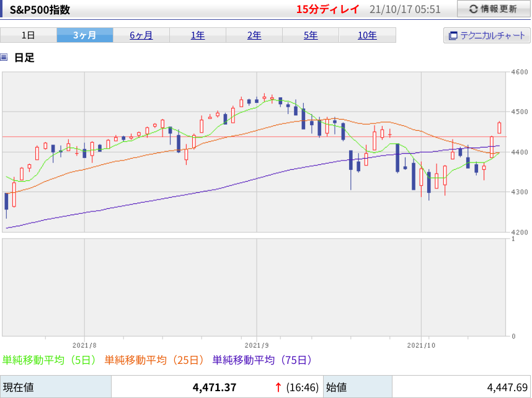Image resolution: width=532 pixels, height=398 pixels.
Task: Open the テクニカルチャート technical chart
Action: tap(487, 35)
